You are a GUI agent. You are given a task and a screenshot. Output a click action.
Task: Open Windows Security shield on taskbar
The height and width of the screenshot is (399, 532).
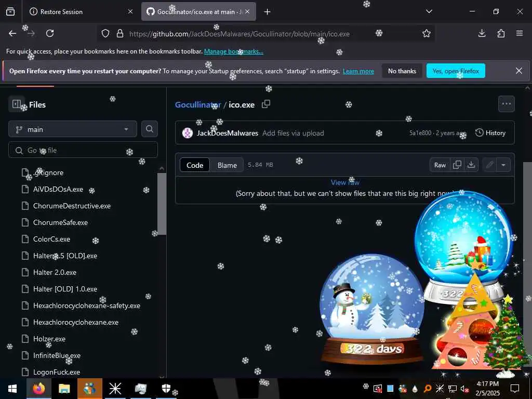tap(166, 389)
